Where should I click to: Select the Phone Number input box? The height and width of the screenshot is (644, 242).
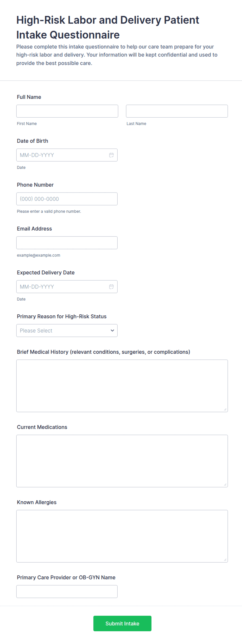[67, 199]
